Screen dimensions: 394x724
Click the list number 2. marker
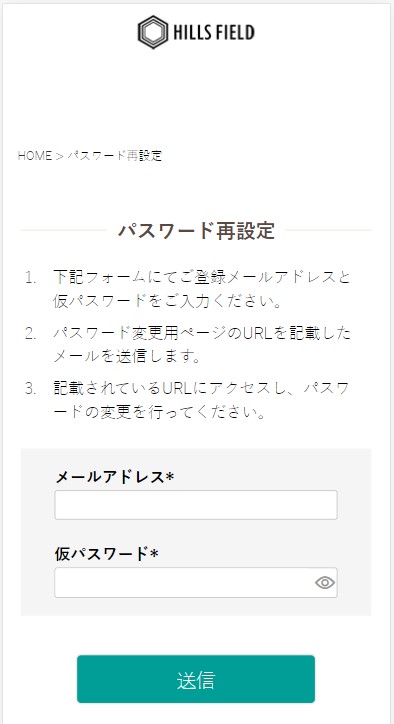[30, 333]
